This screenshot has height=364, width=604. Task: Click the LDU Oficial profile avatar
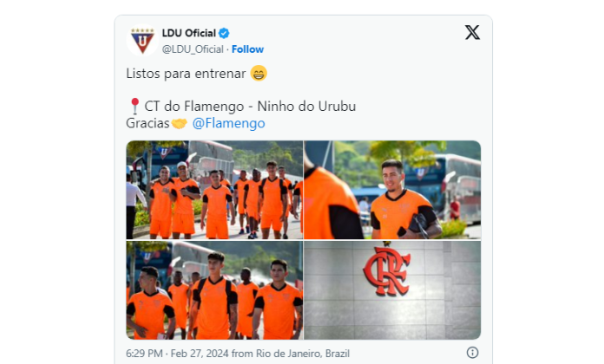coord(142,41)
